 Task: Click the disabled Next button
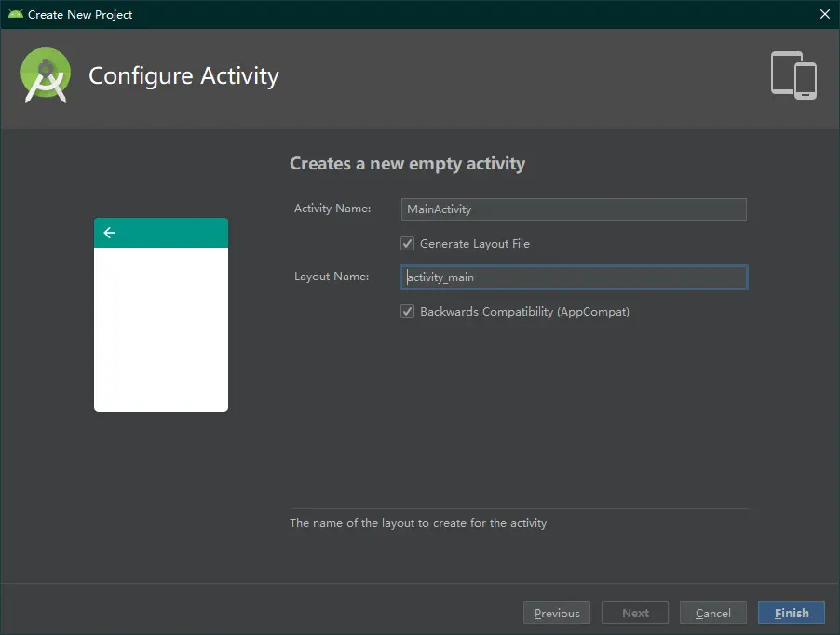pyautogui.click(x=635, y=613)
